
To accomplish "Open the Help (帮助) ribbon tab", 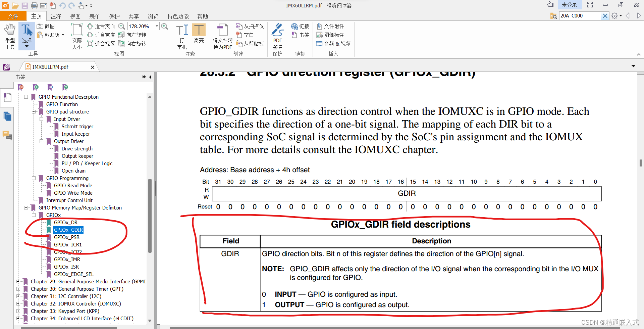I will (203, 16).
